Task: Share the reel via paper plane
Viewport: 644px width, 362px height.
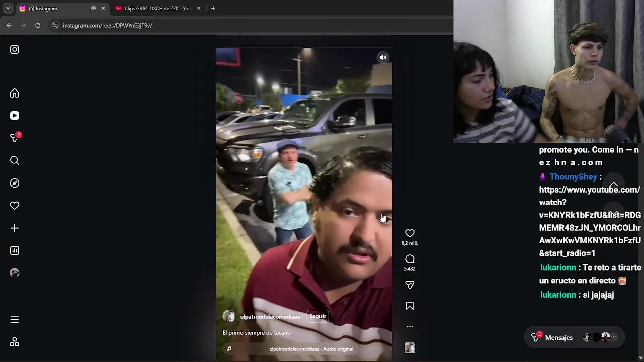Action: click(410, 285)
